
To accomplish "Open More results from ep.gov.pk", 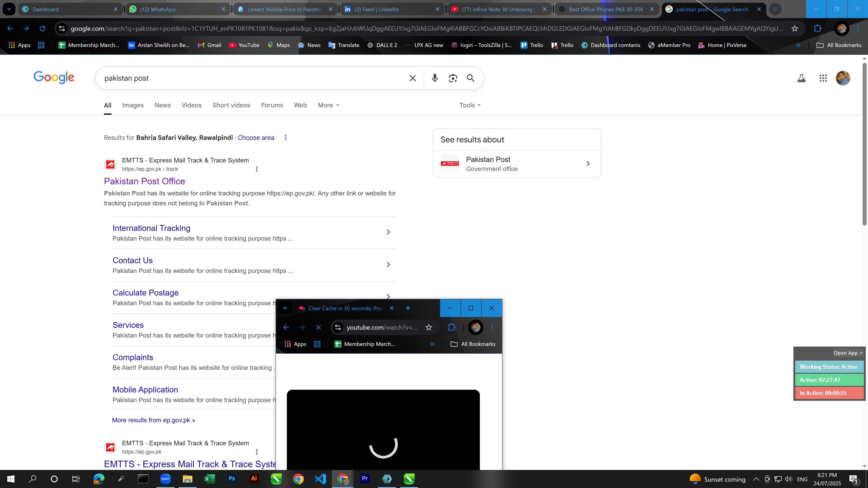I will coord(153,420).
